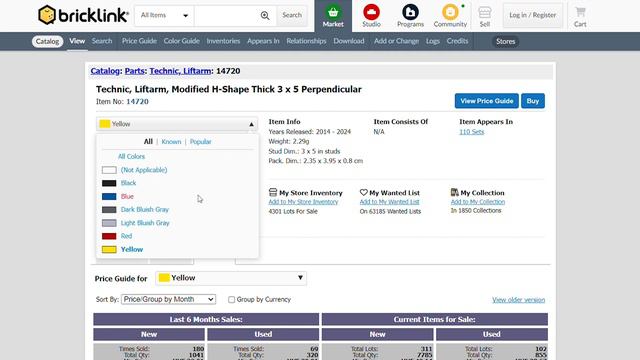Image resolution: width=640 pixels, height=360 pixels.
Task: Click the Catalog pill in nav bar
Action: [x=47, y=41]
